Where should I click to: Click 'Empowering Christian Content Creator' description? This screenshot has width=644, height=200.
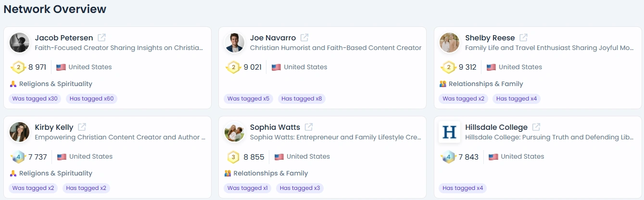120,137
